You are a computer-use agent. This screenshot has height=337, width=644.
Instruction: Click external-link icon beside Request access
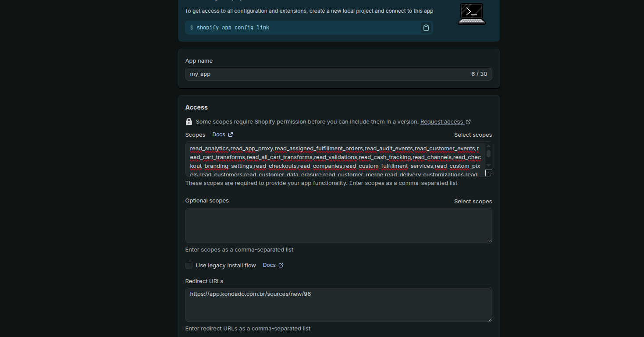click(468, 122)
